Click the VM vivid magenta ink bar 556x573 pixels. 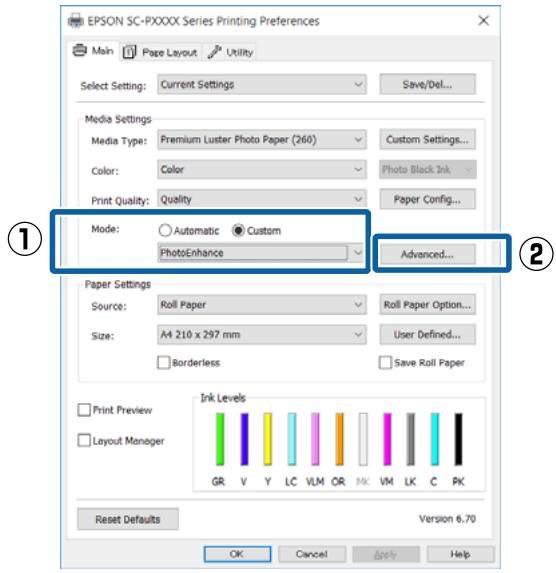click(x=387, y=439)
